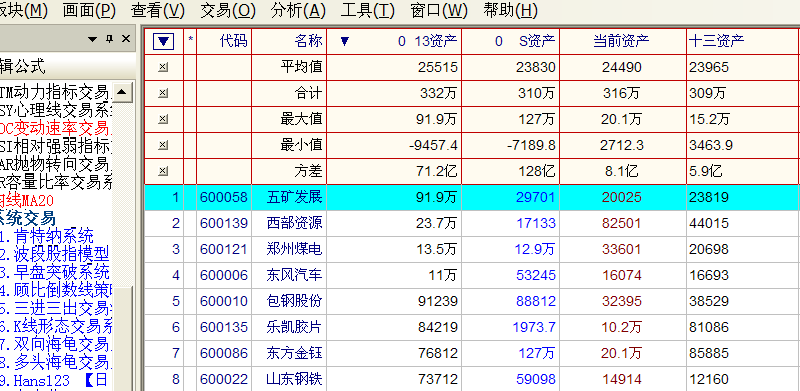Open the side panel options dropdown arrow
800x391 pixels.
point(92,39)
